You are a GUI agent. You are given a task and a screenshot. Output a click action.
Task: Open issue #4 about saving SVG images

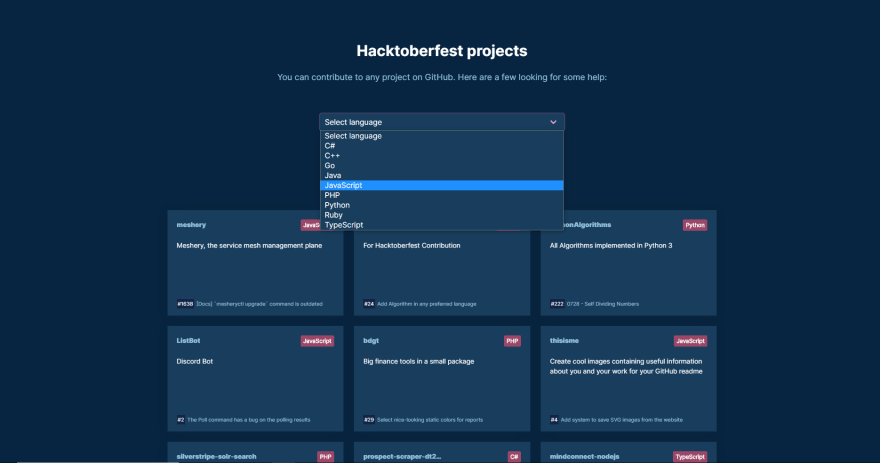coord(616,419)
